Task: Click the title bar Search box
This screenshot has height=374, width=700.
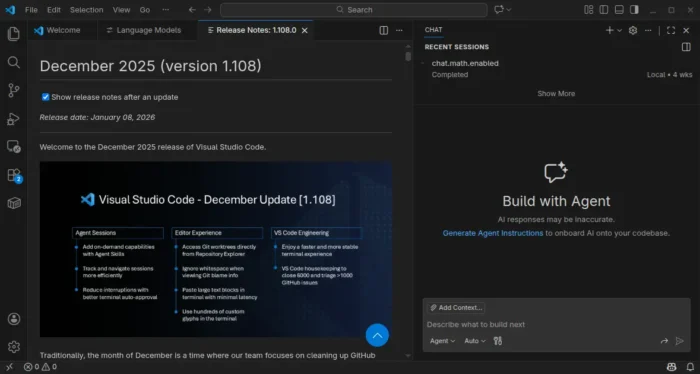Action: [x=354, y=9]
